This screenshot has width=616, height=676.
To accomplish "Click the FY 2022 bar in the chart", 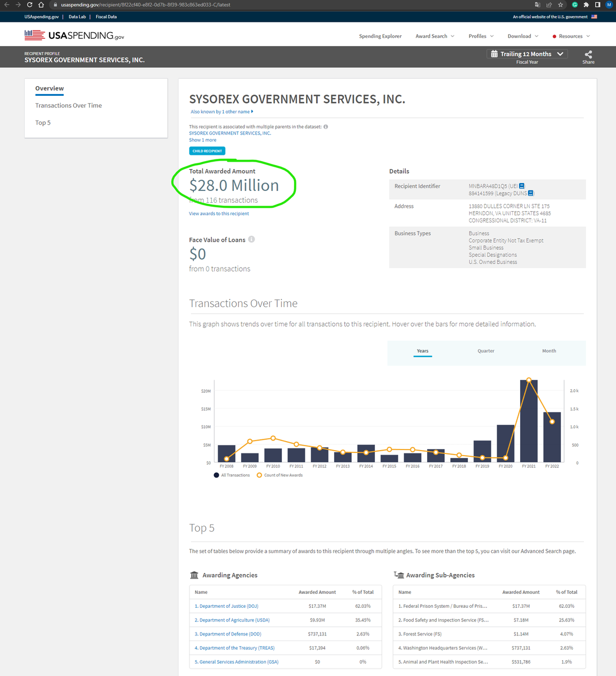I will click(552, 437).
